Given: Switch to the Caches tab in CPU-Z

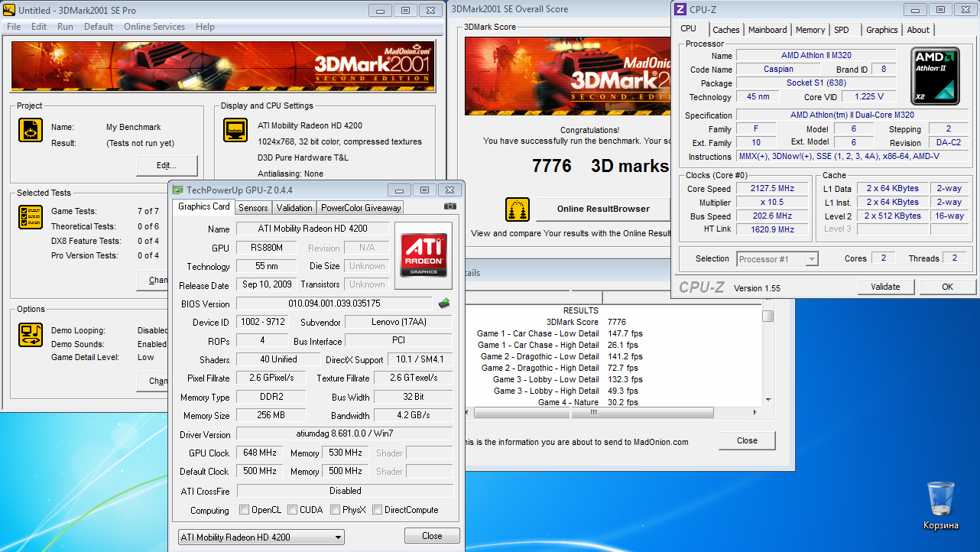Looking at the screenshot, I should point(725,30).
